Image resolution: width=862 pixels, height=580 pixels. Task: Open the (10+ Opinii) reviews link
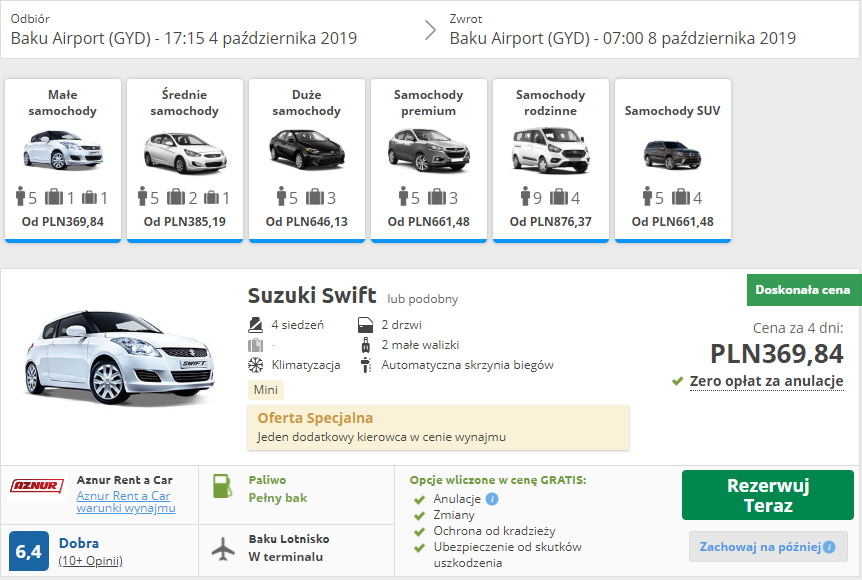point(91,561)
